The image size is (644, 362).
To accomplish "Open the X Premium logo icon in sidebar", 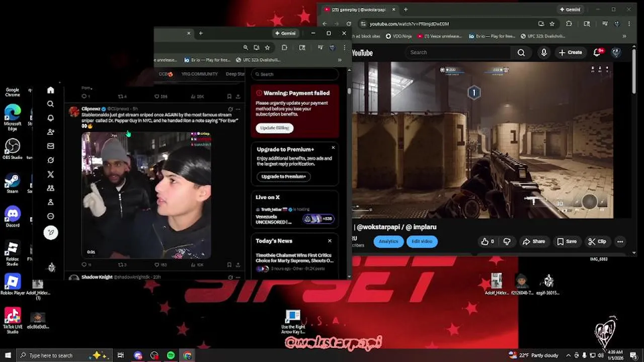I will click(x=50, y=174).
